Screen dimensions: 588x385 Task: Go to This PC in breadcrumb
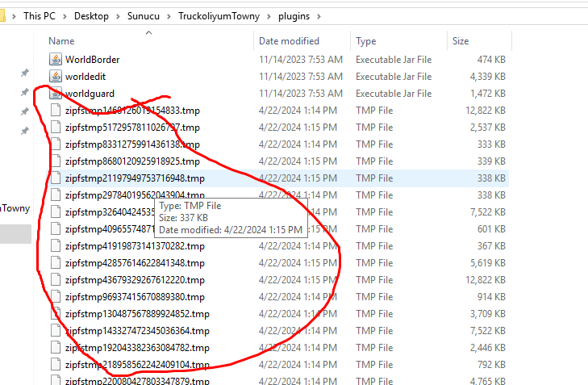pos(40,16)
